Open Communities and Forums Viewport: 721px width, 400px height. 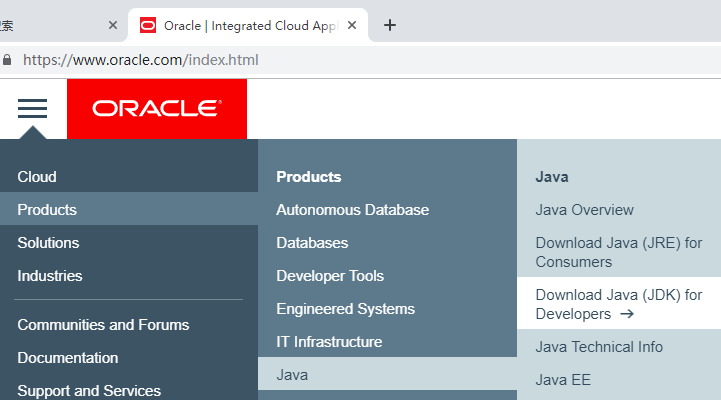103,325
